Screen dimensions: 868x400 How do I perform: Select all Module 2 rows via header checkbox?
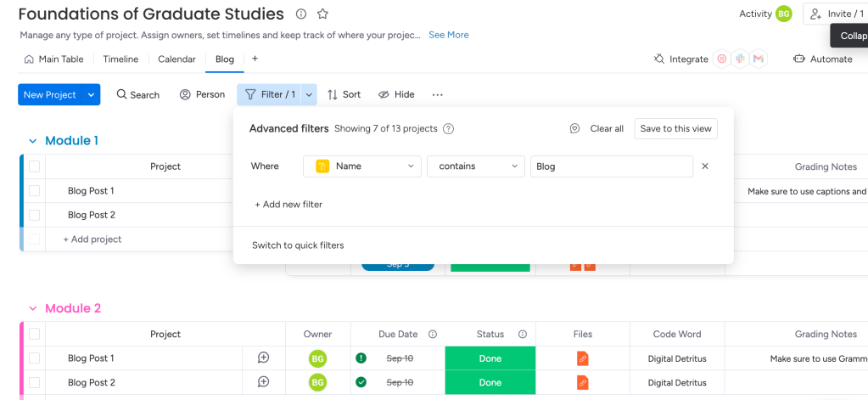coord(35,335)
